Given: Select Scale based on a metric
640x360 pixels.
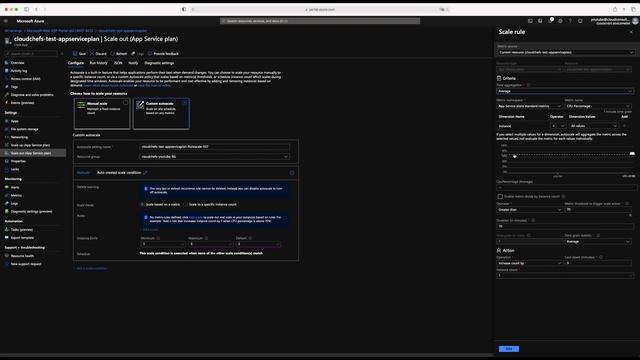Looking at the screenshot, I should pos(142,204).
